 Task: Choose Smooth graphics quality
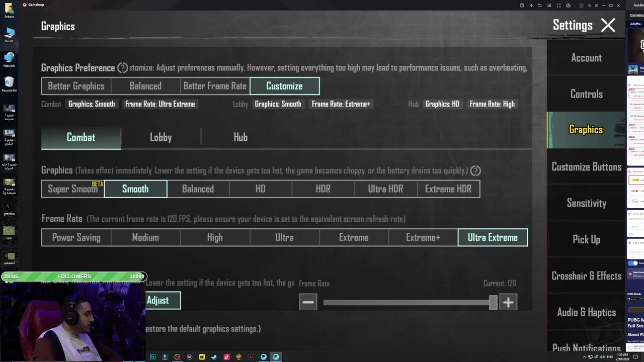pyautogui.click(x=135, y=189)
